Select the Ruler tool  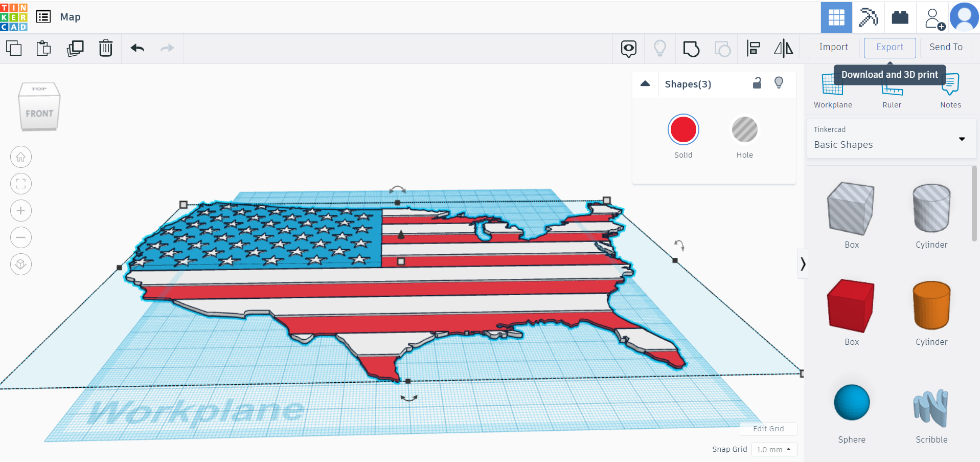[x=892, y=91]
